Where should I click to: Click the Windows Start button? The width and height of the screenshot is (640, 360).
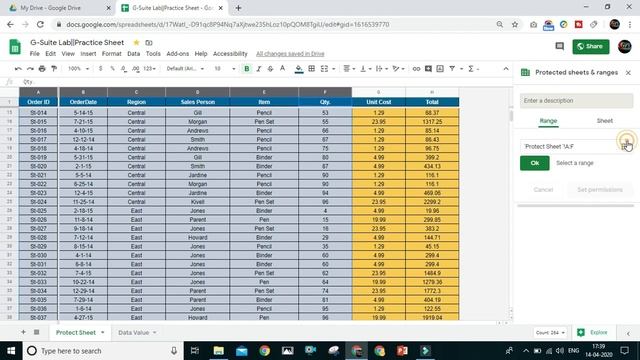click(x=11, y=351)
